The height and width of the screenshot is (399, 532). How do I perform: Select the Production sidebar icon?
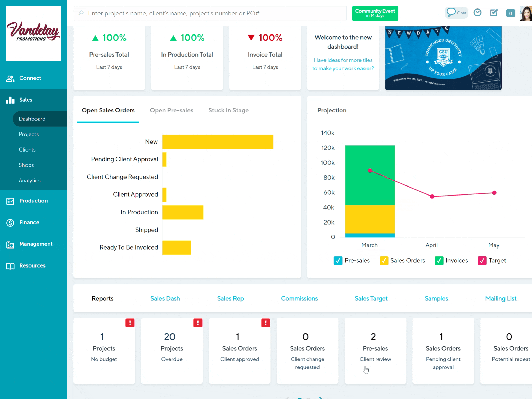coord(10,201)
